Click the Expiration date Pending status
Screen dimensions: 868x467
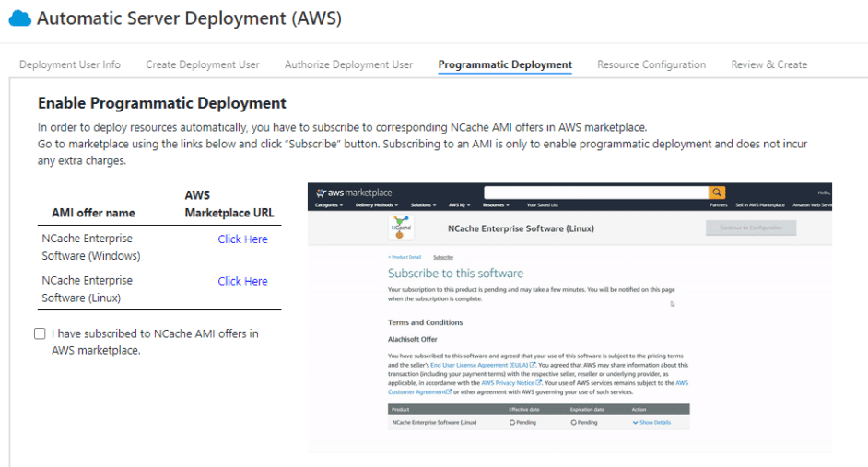pos(584,422)
